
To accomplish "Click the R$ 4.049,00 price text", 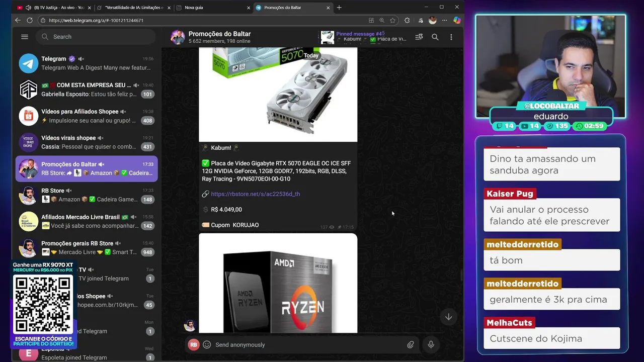I will click(x=226, y=210).
